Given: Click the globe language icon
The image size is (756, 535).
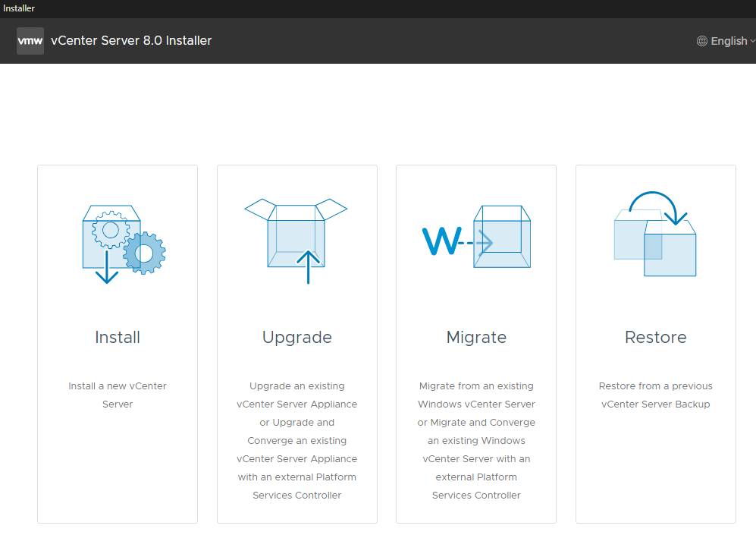Looking at the screenshot, I should pyautogui.click(x=701, y=41).
